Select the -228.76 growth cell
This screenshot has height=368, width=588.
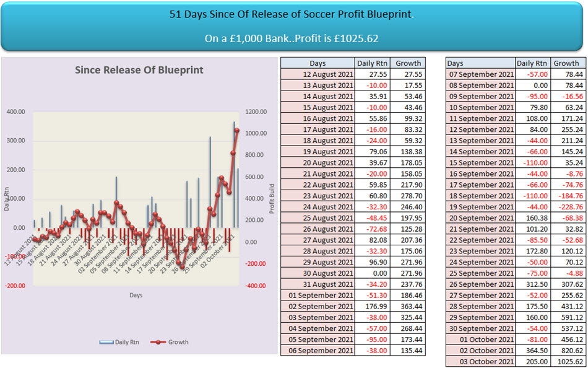click(568, 207)
